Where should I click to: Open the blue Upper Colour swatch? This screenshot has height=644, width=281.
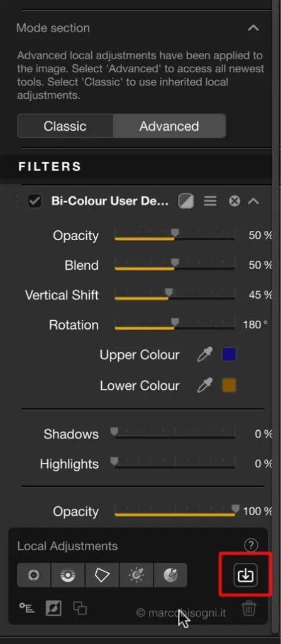[229, 355]
